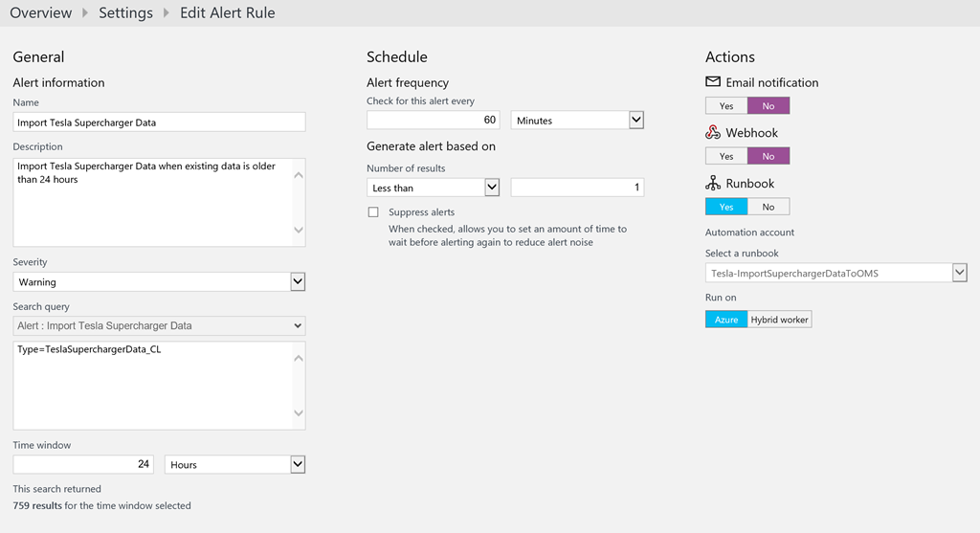Set Webhook toggle to Yes

point(726,156)
